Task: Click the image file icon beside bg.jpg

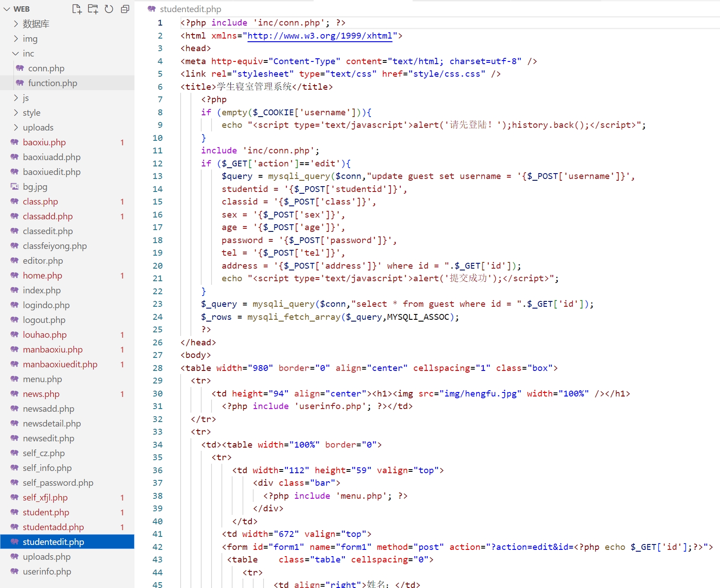Action: (x=15, y=187)
